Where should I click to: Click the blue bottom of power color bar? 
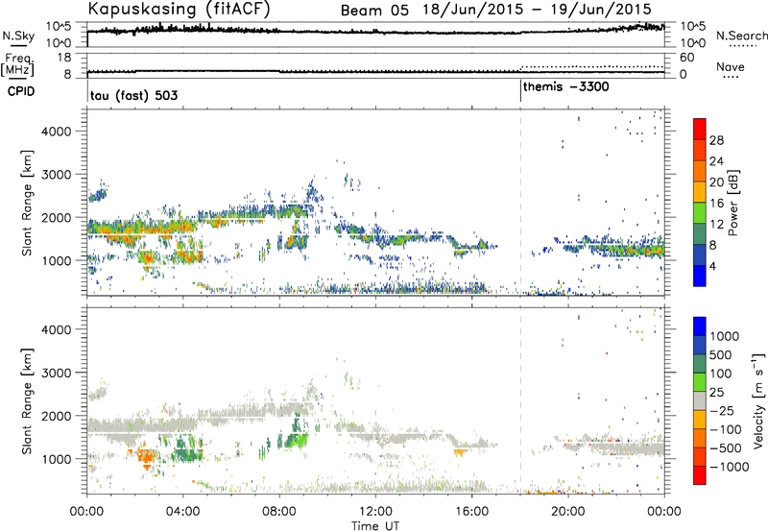pyautogui.click(x=700, y=276)
